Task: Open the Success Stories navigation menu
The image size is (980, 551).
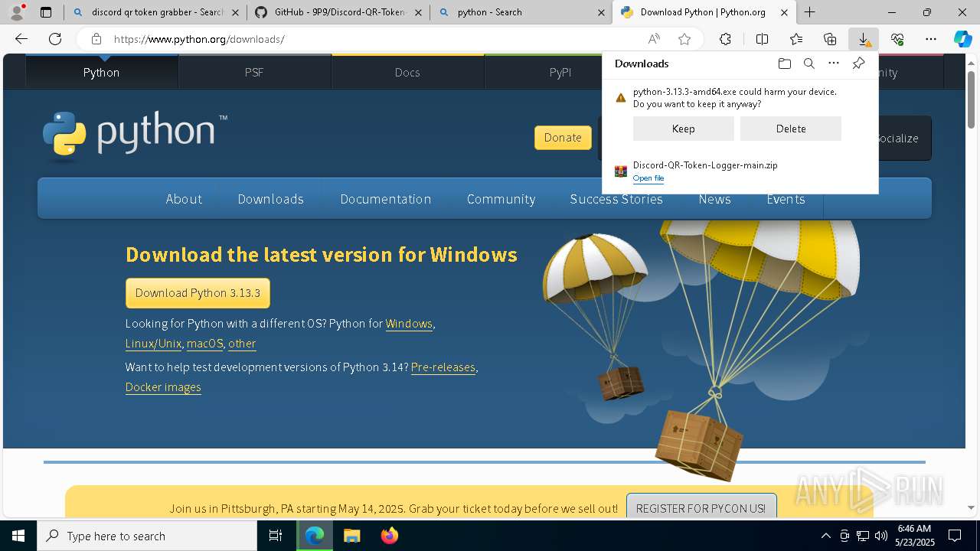Action: click(616, 199)
